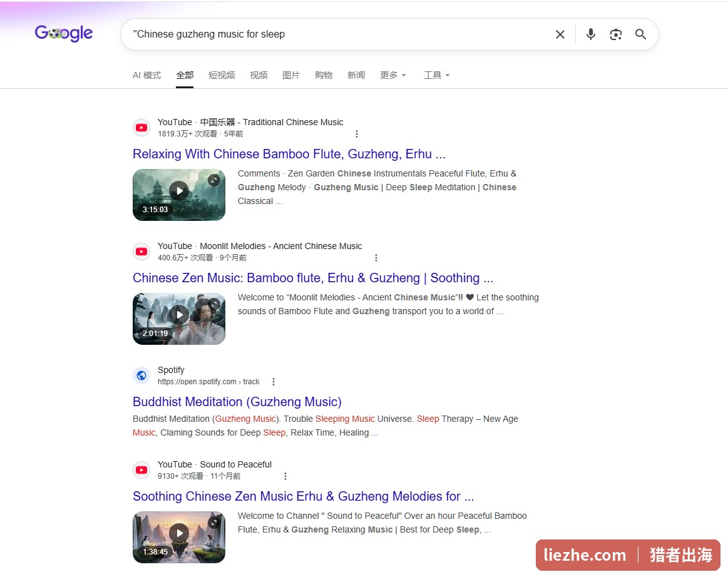This screenshot has height=577, width=728.
Task: Open more options for Sound to Peaceful
Action: pos(285,476)
